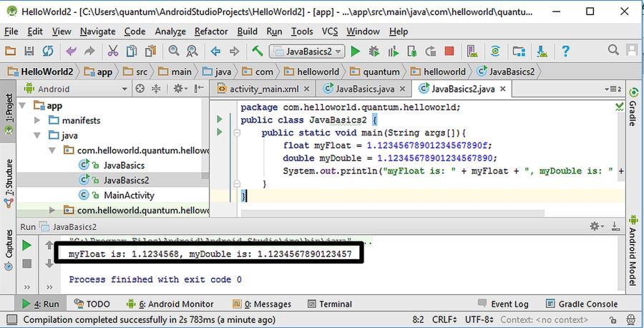This screenshot has height=328, width=644.
Task: Click the Copy icon in toolbar
Action: [132, 51]
